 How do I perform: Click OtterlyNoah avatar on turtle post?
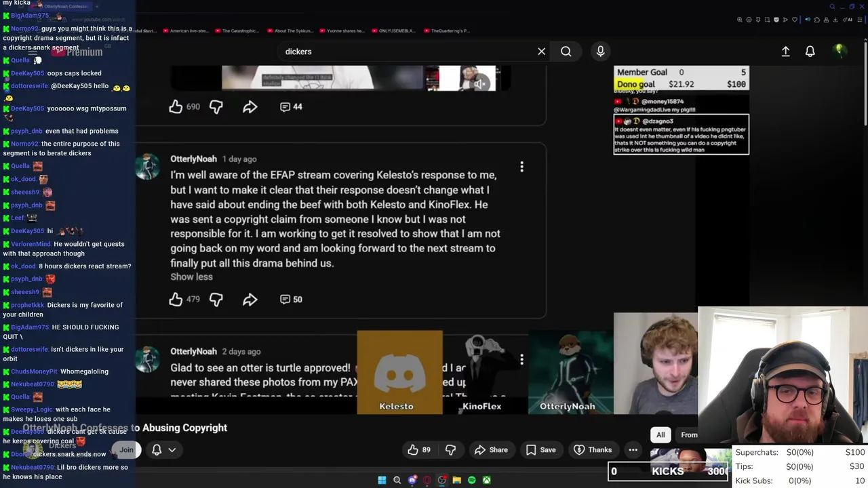tap(147, 359)
